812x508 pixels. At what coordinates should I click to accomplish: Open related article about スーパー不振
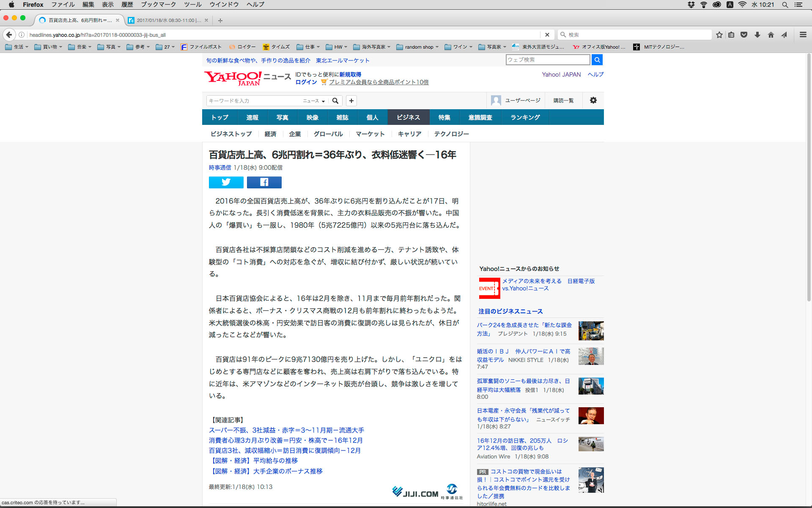click(286, 430)
